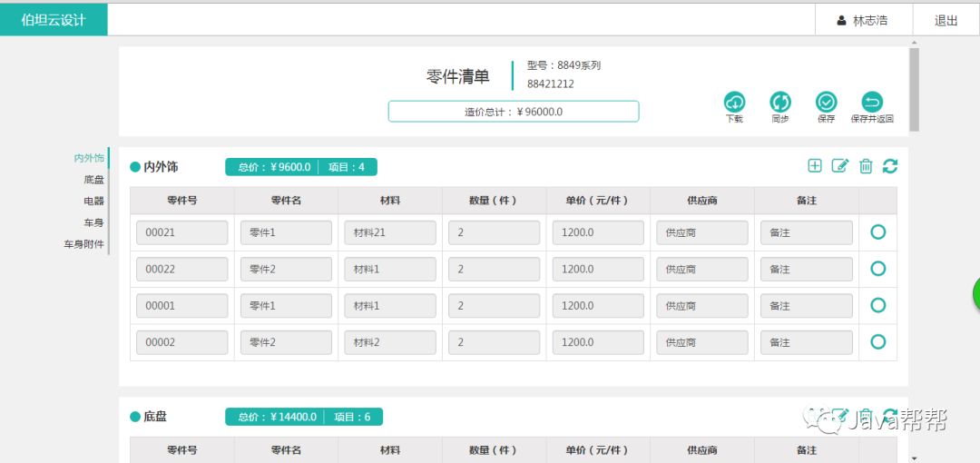This screenshot has height=463, width=980.
Task: Open the 林志浩 user menu
Action: [x=862, y=20]
